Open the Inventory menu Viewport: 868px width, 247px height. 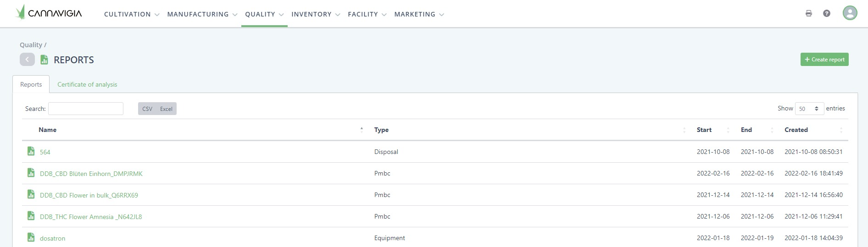[315, 14]
